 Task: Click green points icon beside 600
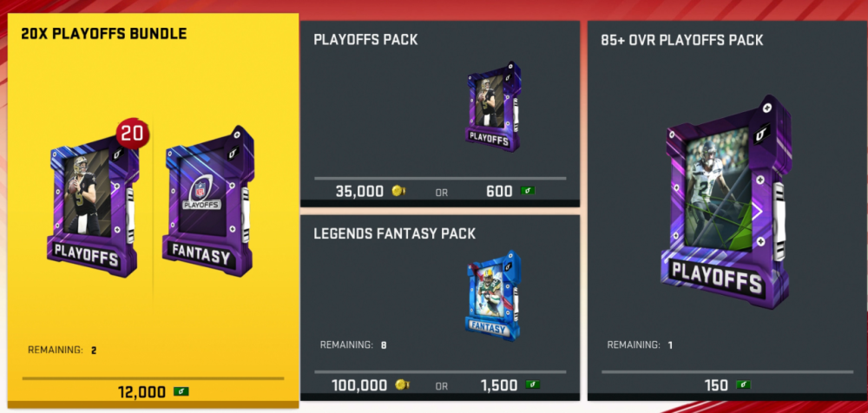[x=528, y=191]
